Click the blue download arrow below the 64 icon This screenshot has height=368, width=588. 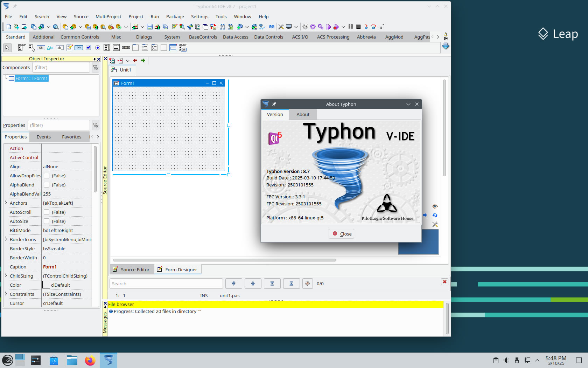[446, 46]
